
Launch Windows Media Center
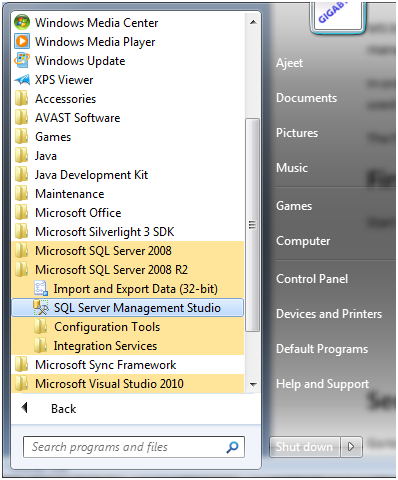[x=128, y=22]
